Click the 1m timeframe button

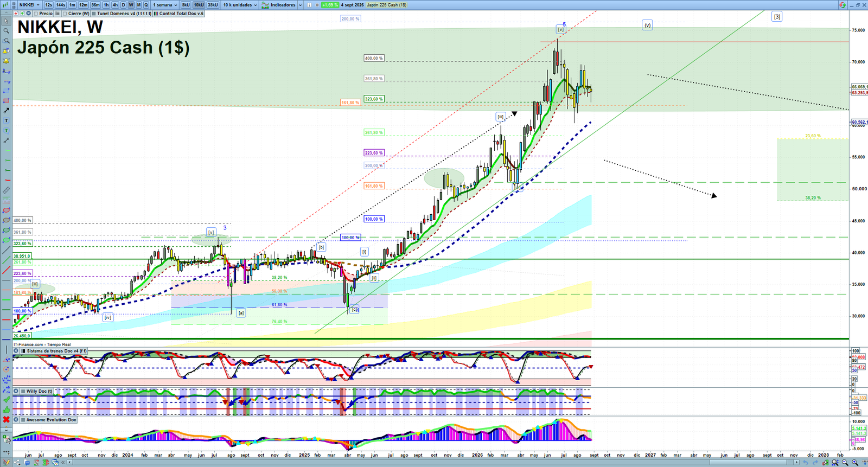(72, 5)
